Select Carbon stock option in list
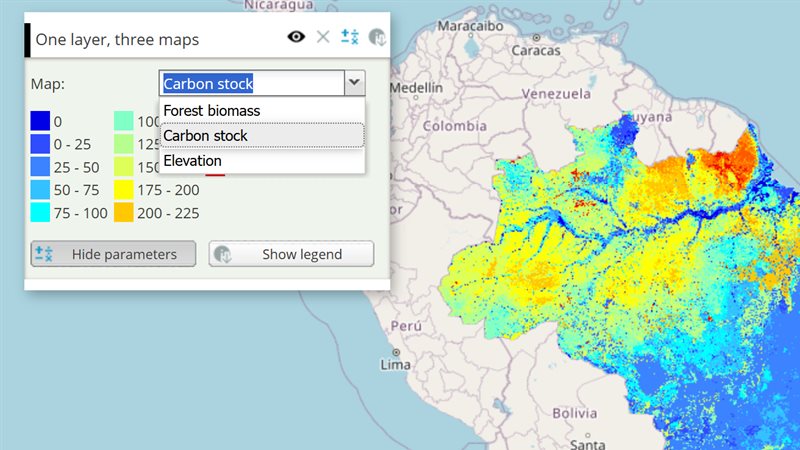Viewport: 800px width, 450px height. tap(262, 136)
